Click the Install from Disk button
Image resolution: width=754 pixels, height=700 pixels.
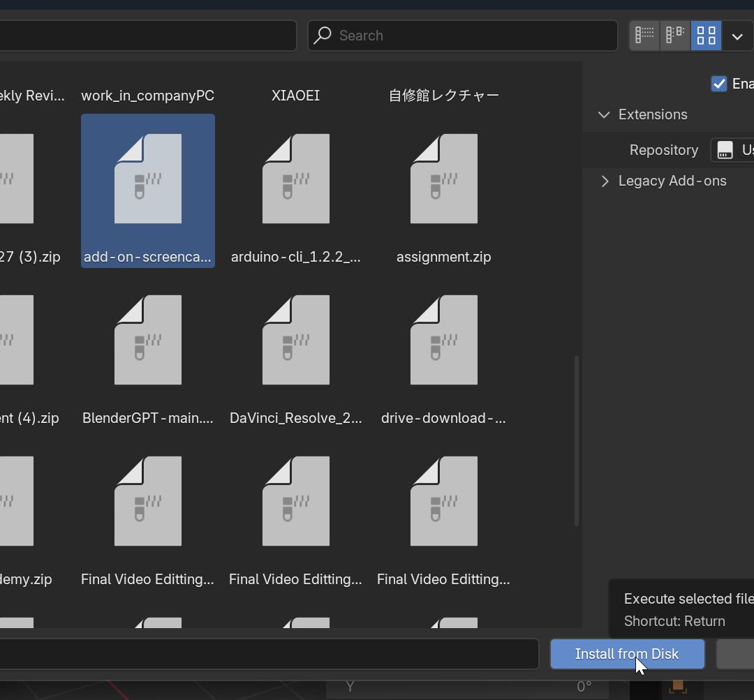(626, 654)
